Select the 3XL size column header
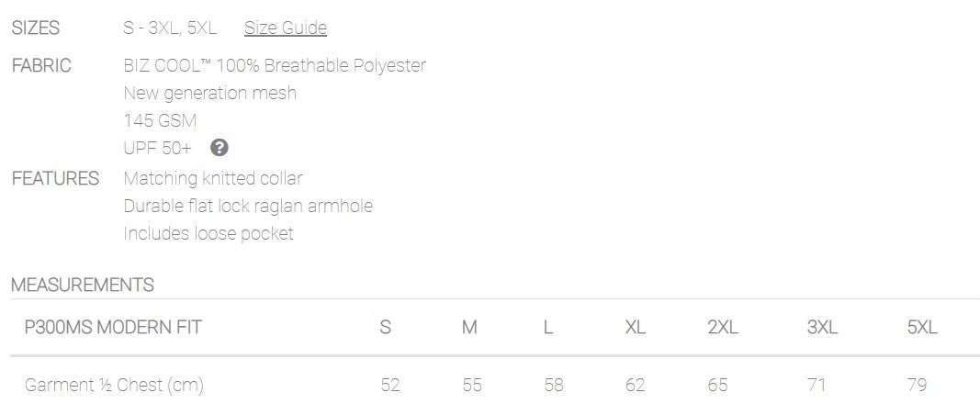 822,327
